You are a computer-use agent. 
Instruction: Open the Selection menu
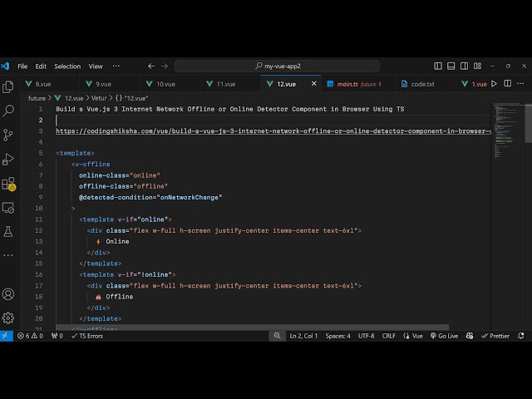coord(67,66)
